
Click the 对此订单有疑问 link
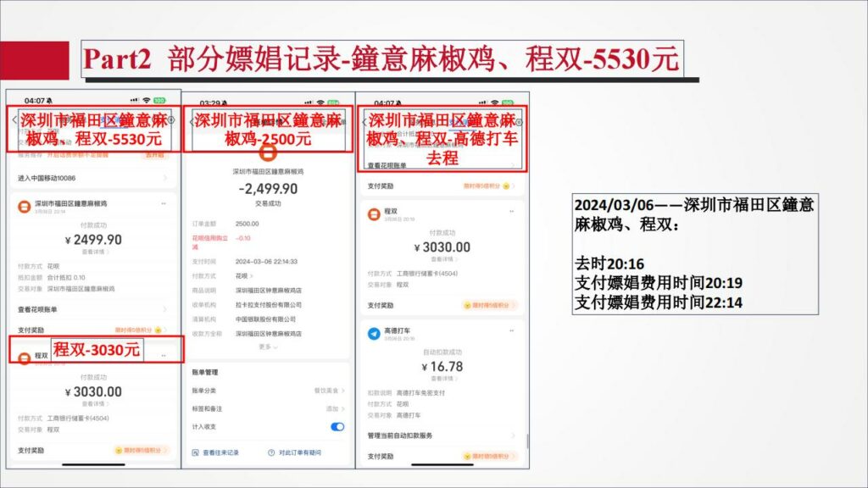coord(299,452)
